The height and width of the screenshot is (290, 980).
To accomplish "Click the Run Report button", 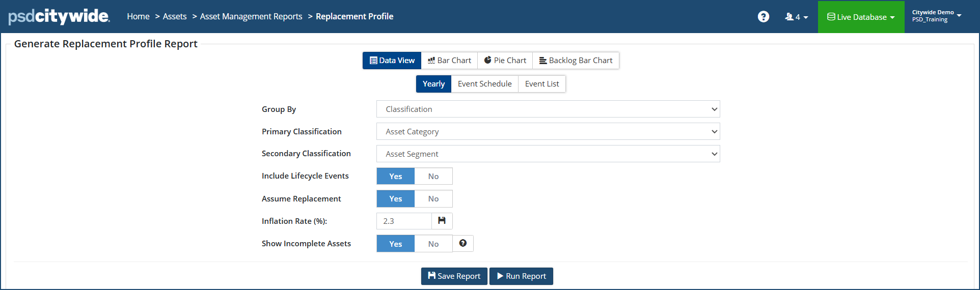I will [521, 276].
